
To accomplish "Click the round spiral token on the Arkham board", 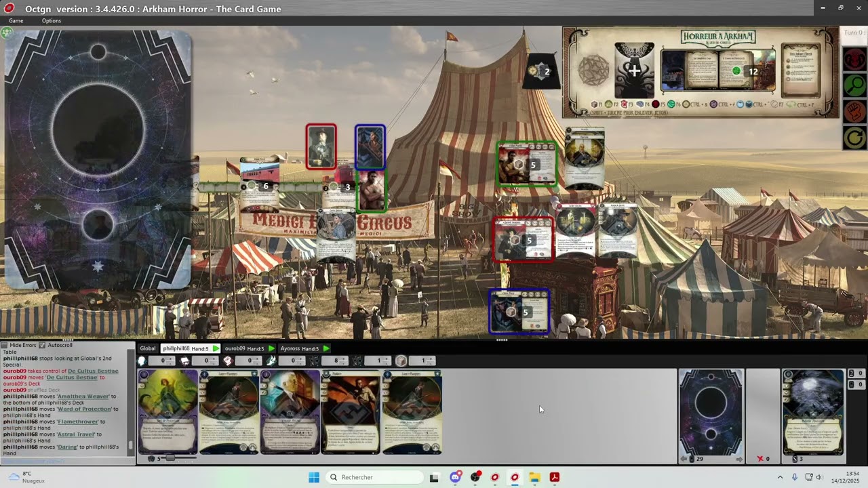I will (593, 70).
